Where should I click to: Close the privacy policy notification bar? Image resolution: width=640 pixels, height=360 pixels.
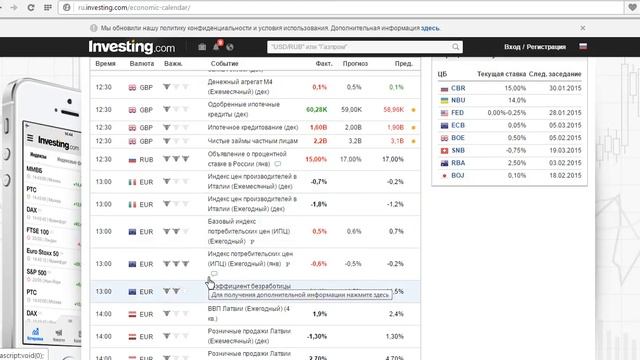583,28
